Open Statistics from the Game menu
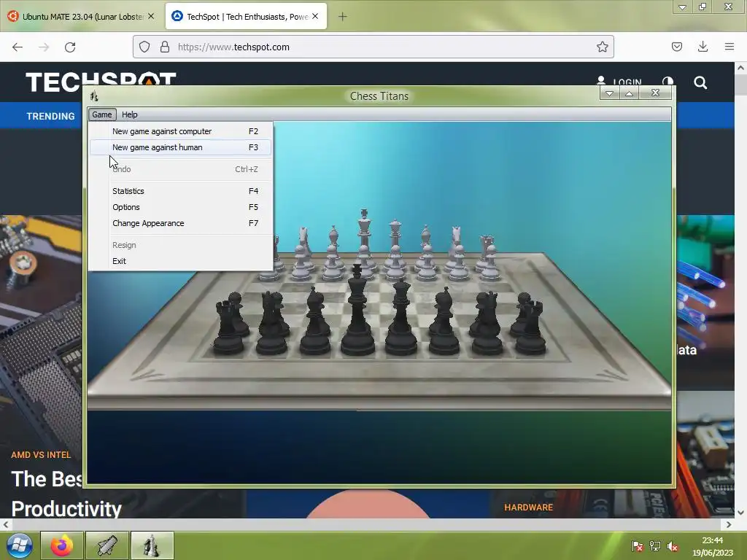 click(181, 191)
